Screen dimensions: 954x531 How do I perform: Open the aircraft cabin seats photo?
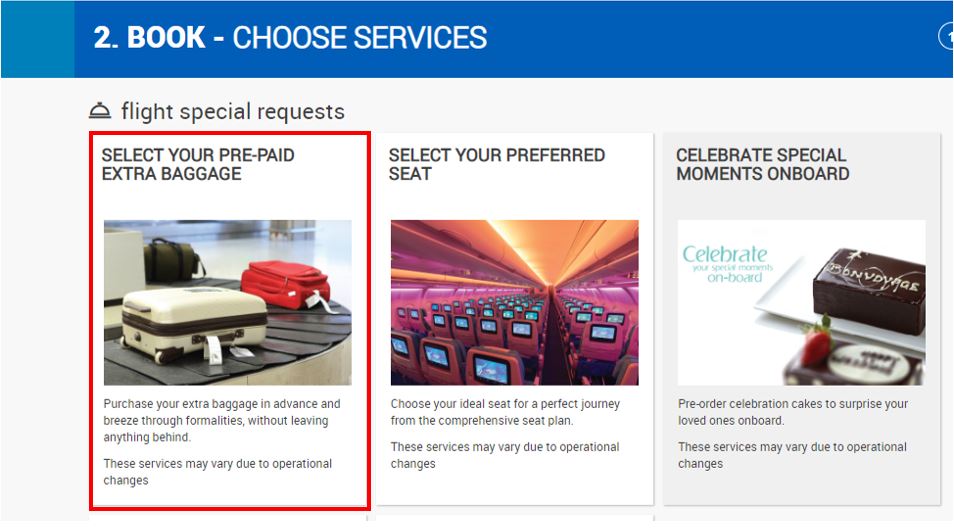click(514, 302)
